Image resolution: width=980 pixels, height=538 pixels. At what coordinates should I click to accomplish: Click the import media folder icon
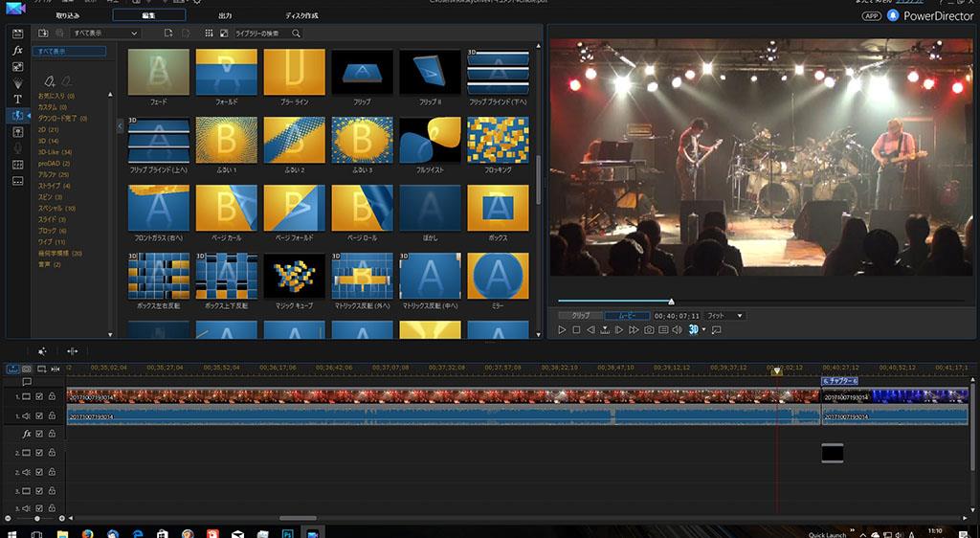pyautogui.click(x=43, y=34)
